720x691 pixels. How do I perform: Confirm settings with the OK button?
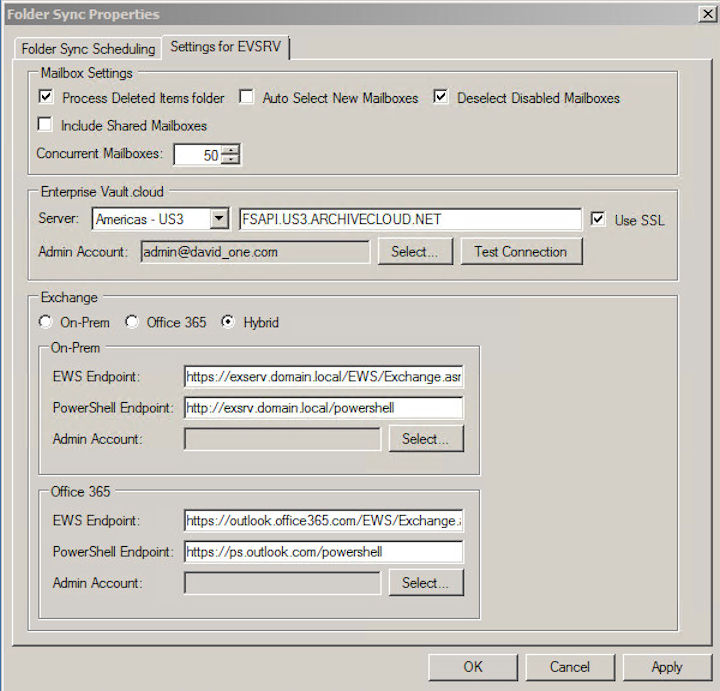(473, 667)
